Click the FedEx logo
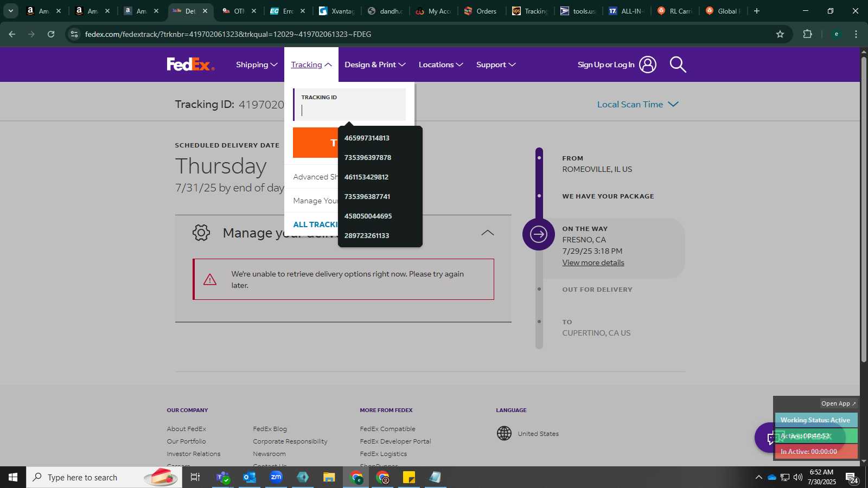 tap(190, 65)
